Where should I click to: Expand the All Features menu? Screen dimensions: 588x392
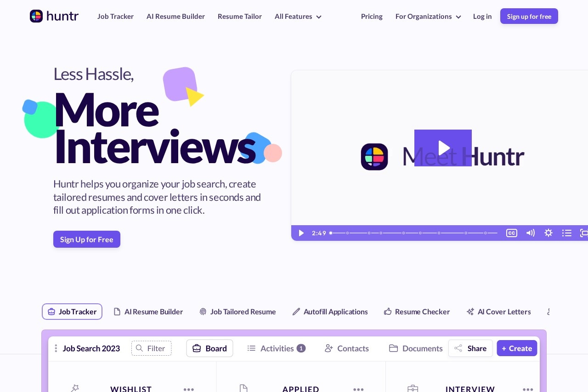coord(298,16)
